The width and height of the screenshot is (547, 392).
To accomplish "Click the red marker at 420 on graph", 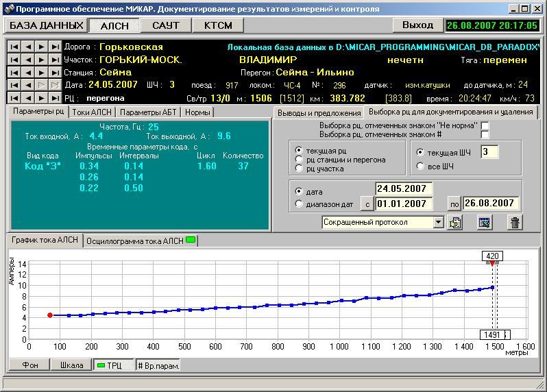I will click(492, 264).
